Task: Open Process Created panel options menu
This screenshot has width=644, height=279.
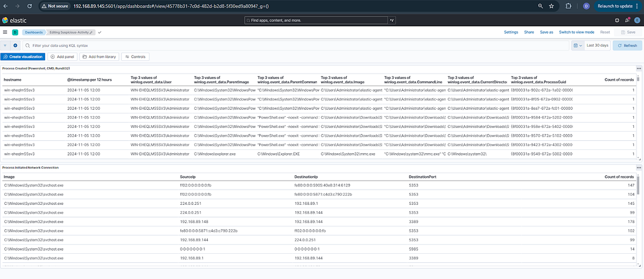Action: point(639,69)
